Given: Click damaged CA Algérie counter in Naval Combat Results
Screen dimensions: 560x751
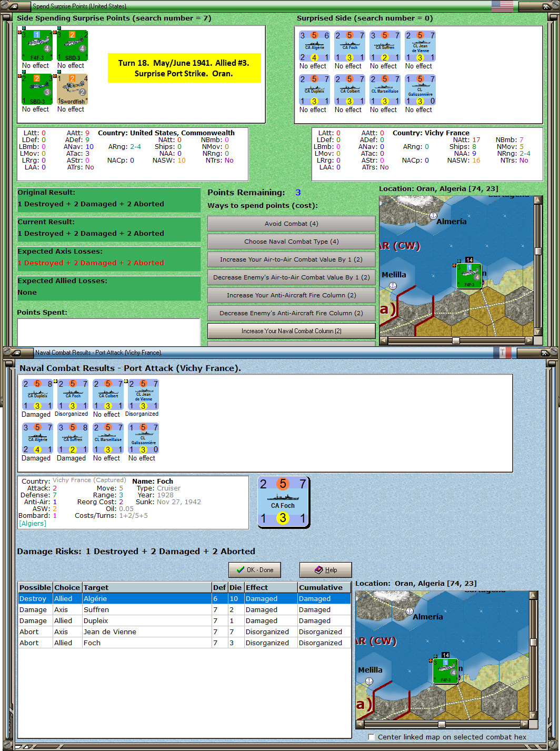Looking at the screenshot, I should (x=37, y=438).
